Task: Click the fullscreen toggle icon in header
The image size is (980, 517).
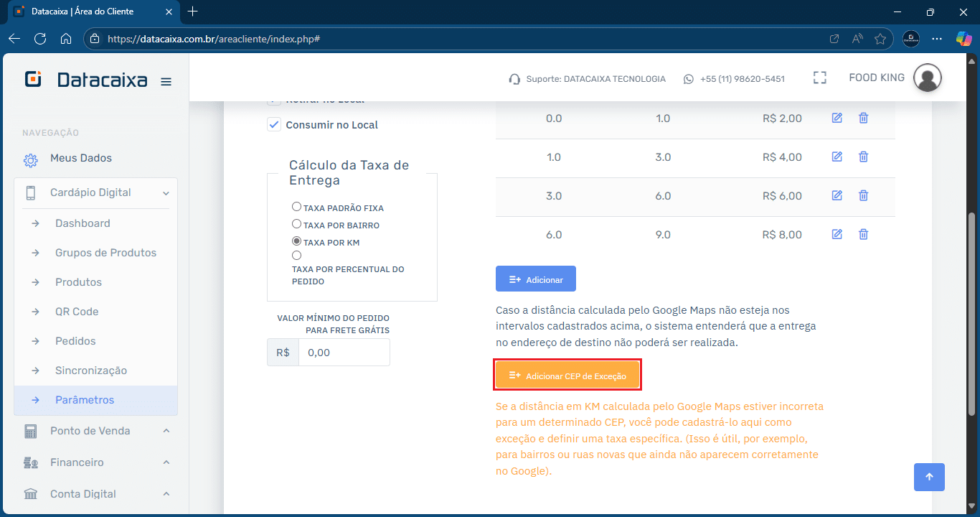Action: point(819,78)
